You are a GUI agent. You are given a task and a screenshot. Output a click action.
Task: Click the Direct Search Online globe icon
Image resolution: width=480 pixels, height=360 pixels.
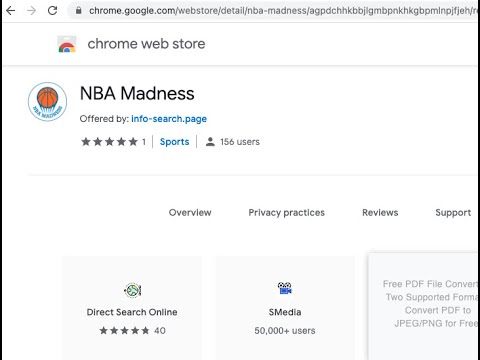point(133,290)
